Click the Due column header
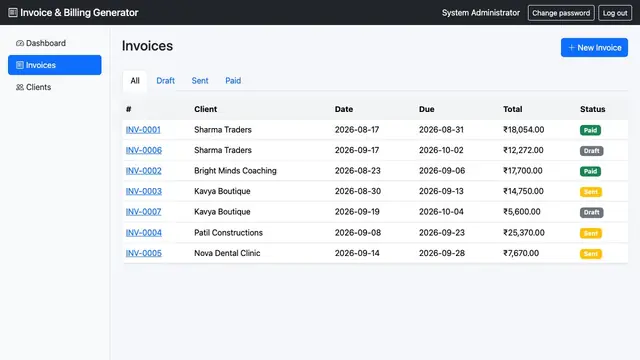Viewport: 640px width, 360px height. 427,109
